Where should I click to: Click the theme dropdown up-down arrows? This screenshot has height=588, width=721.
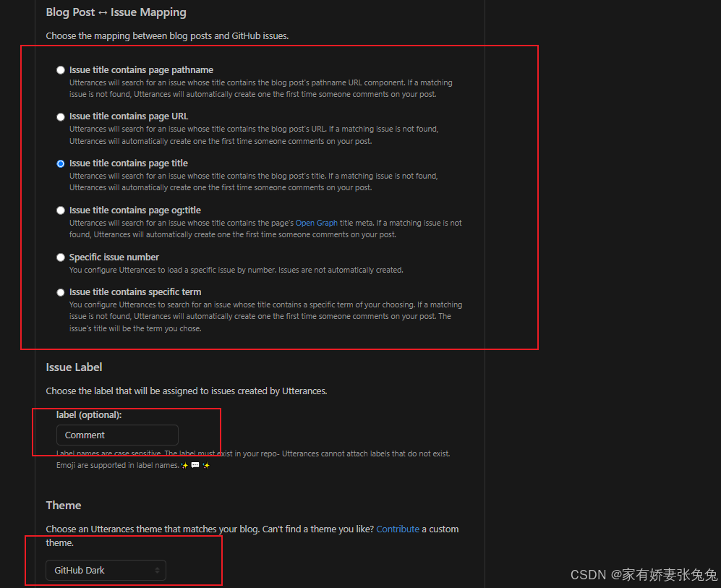[157, 570]
